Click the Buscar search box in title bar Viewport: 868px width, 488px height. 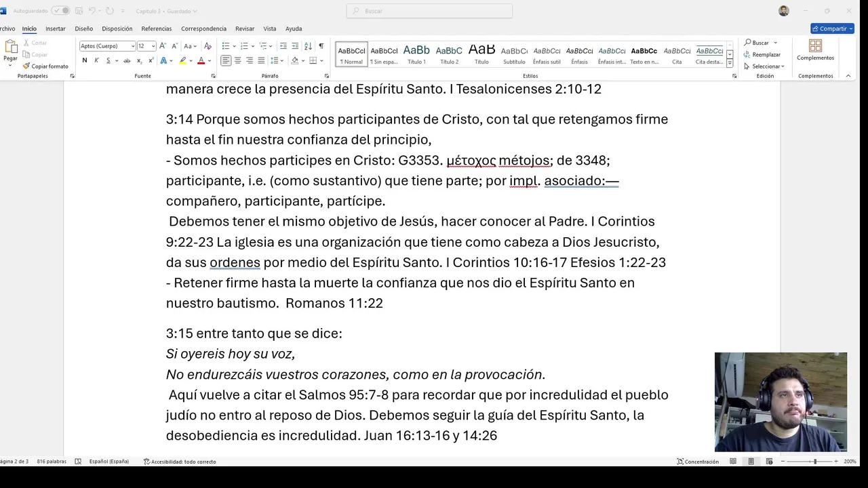click(429, 11)
